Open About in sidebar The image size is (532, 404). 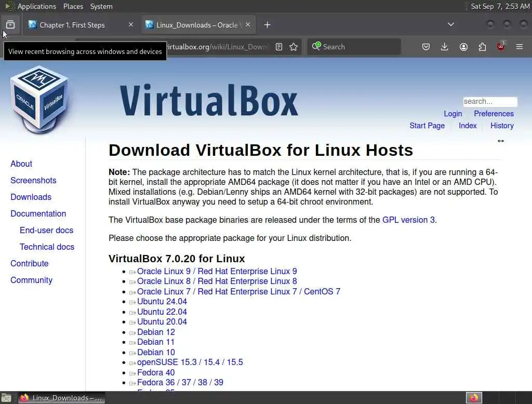pos(21,164)
